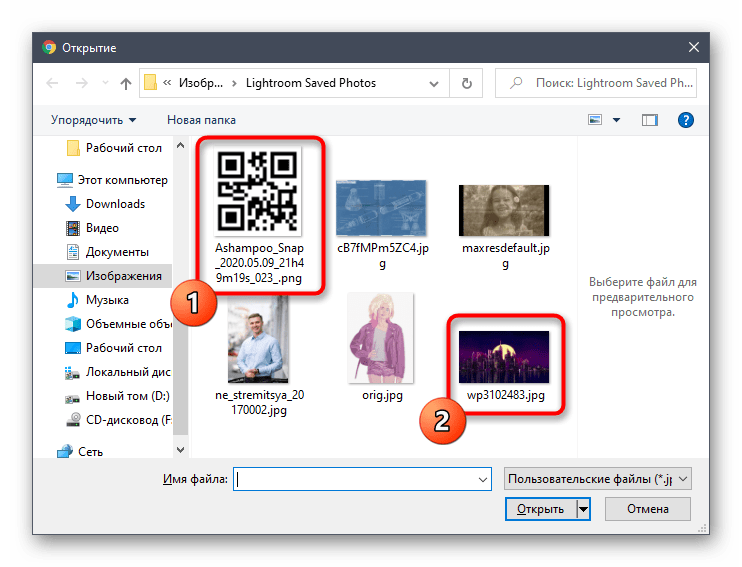Click the Ashampoo_Snap file name text
Viewport: 742px width, 567px height.
(259, 263)
